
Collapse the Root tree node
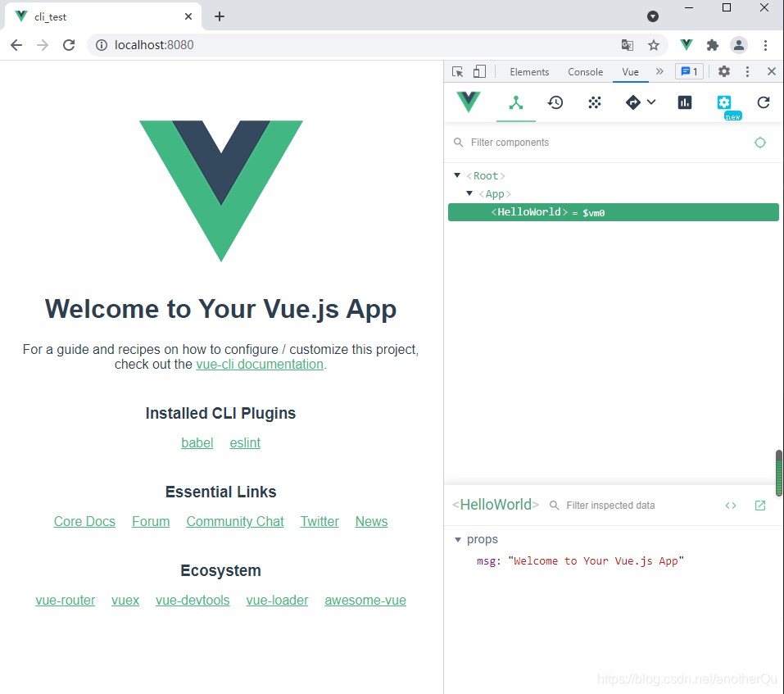coord(457,175)
